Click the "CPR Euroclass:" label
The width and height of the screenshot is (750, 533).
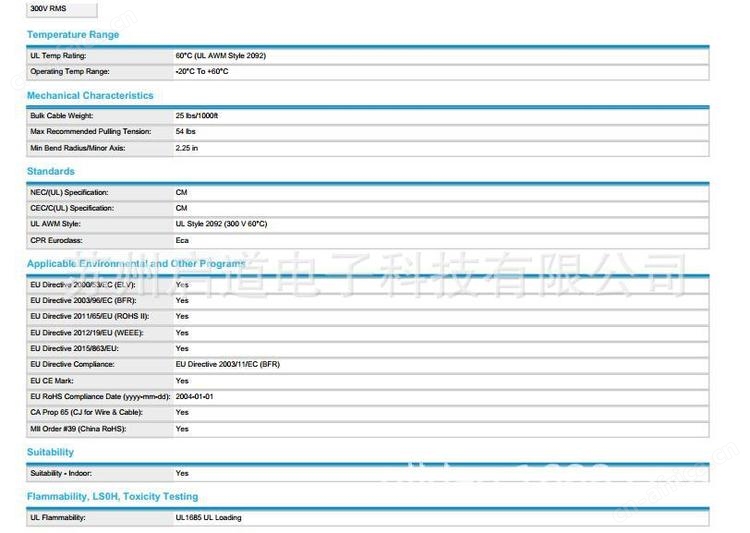click(x=56, y=240)
